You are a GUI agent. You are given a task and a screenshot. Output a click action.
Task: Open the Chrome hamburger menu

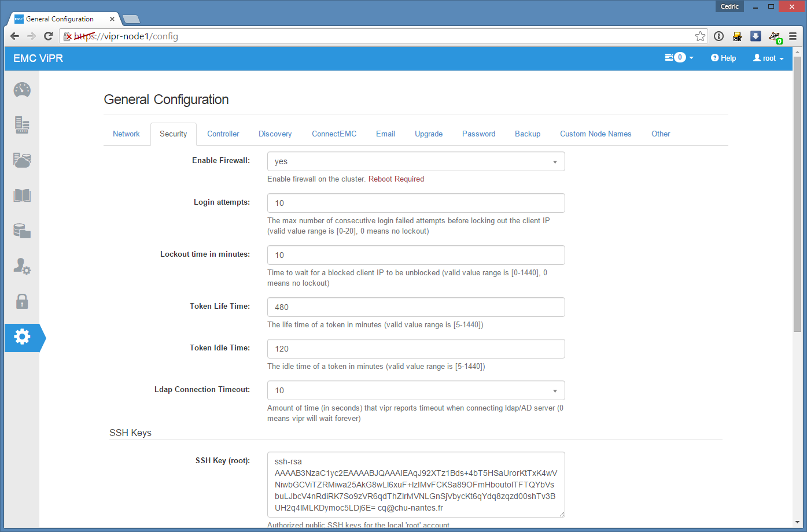pos(793,36)
